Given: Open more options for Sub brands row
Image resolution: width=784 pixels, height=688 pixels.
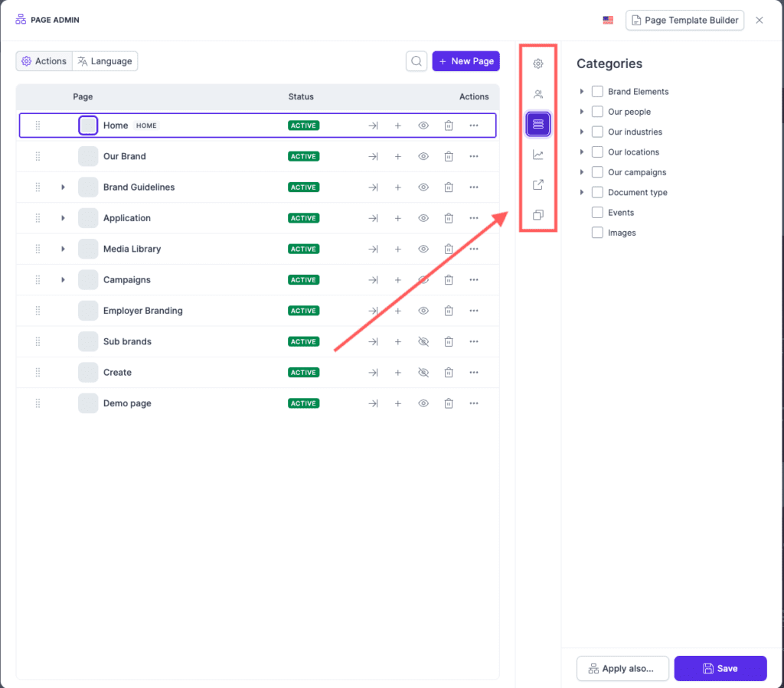Looking at the screenshot, I should [474, 342].
